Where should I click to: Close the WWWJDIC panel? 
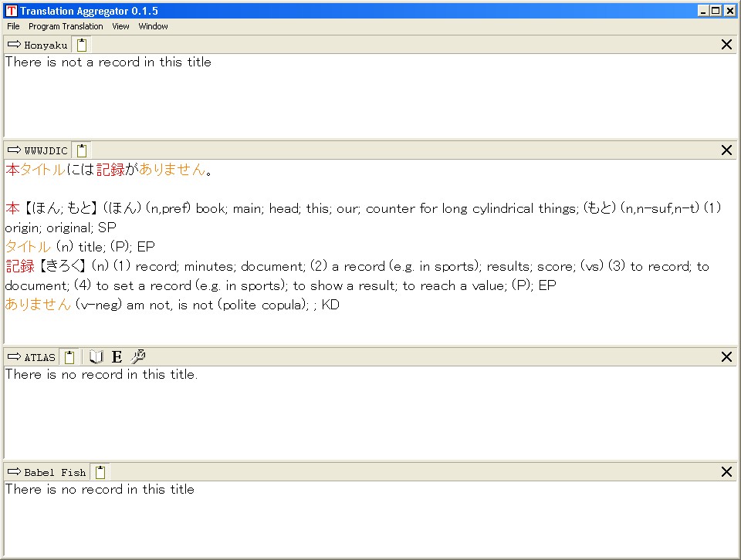pos(726,150)
